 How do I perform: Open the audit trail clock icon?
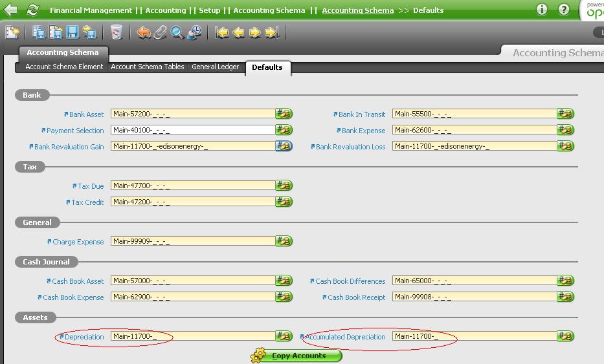coord(194,32)
